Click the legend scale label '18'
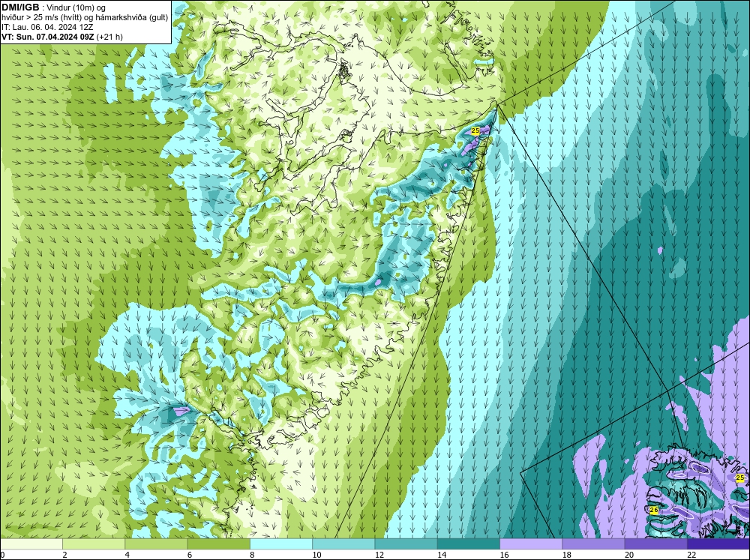 tap(567, 555)
